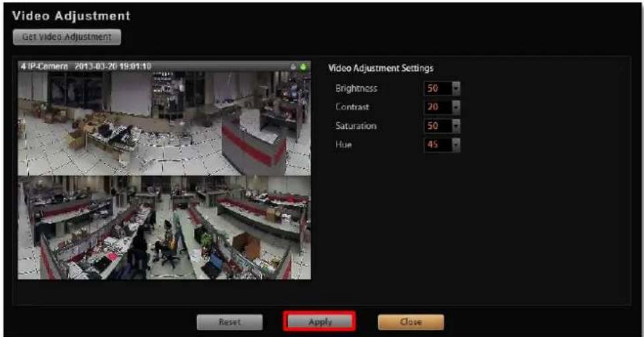This screenshot has width=644, height=337.
Task: Click the Get Video Adjustment button
Action: click(67, 37)
